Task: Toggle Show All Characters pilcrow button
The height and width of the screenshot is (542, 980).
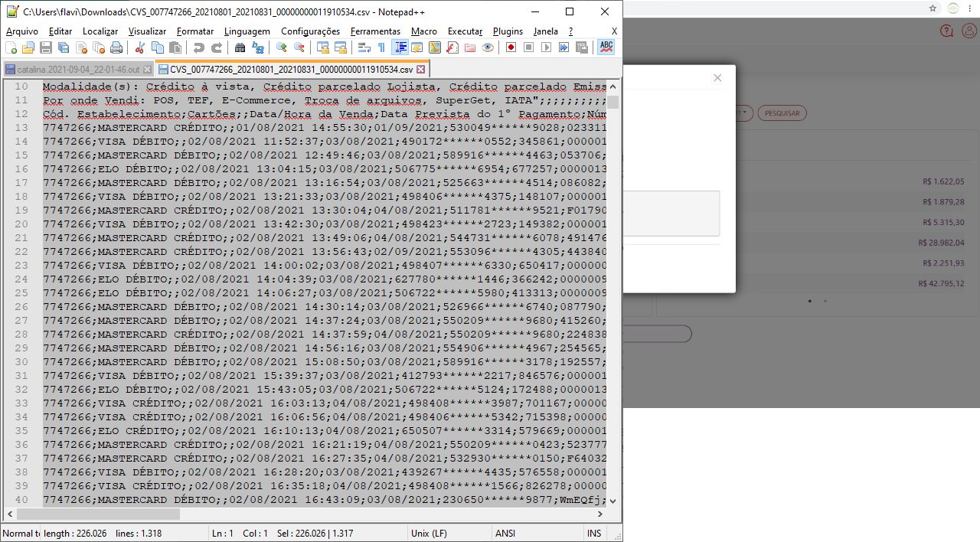Action: [381, 47]
